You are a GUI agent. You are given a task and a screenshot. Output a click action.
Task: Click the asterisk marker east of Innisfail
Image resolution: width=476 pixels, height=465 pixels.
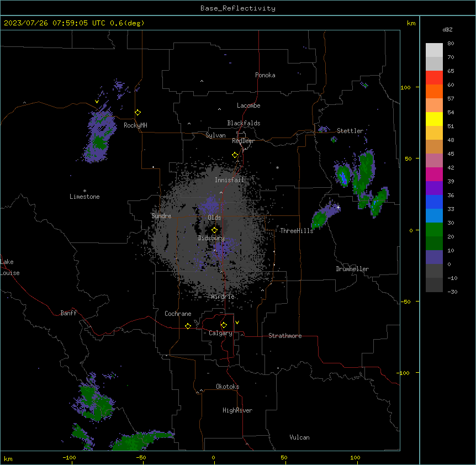[x=277, y=167]
